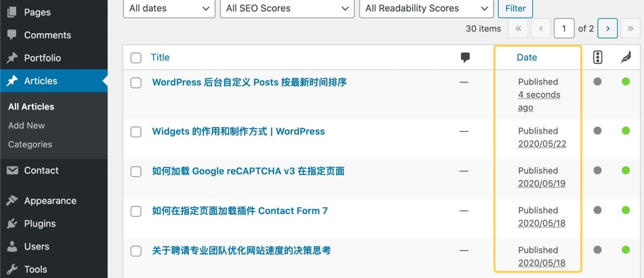Image resolution: width=644 pixels, height=278 pixels.
Task: Sort by comments bubble column icon
Action: click(x=465, y=57)
